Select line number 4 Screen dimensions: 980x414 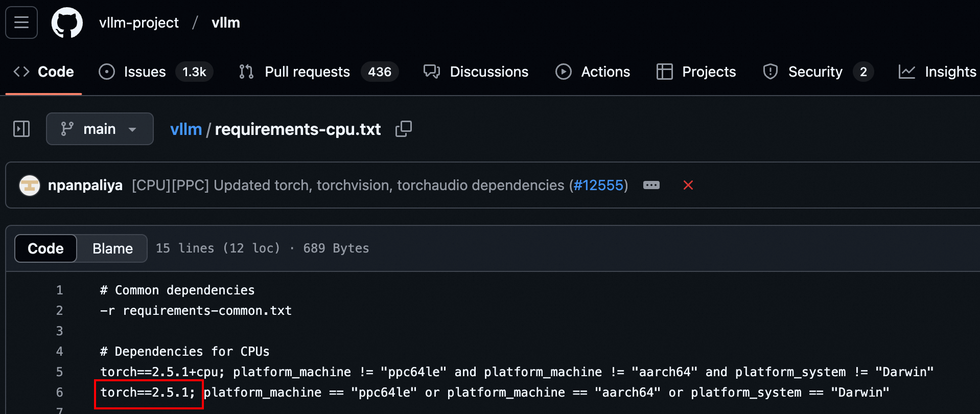point(59,352)
